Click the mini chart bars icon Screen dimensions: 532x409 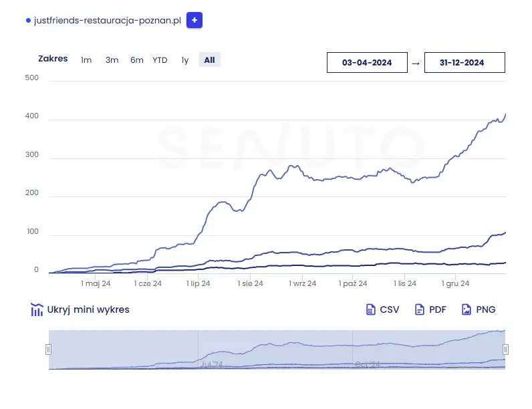coord(37,309)
